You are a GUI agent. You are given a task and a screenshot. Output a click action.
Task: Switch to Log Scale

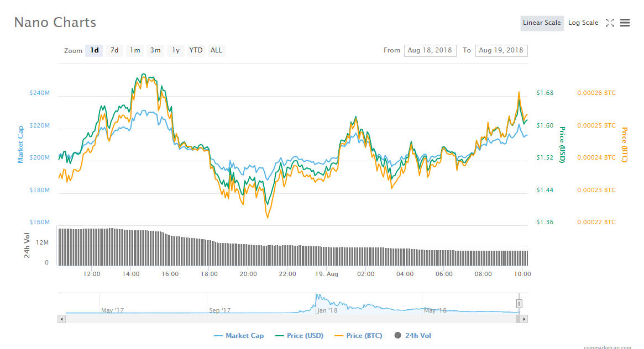tap(583, 23)
